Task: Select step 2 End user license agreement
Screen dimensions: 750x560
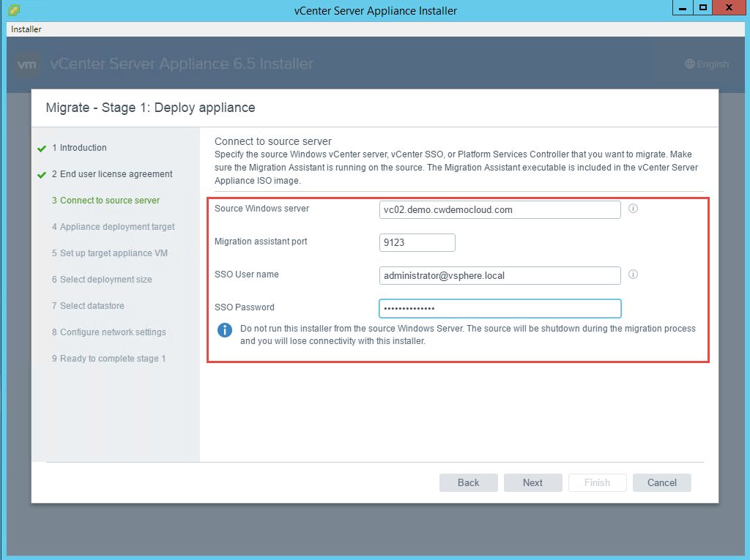Action: click(x=112, y=174)
